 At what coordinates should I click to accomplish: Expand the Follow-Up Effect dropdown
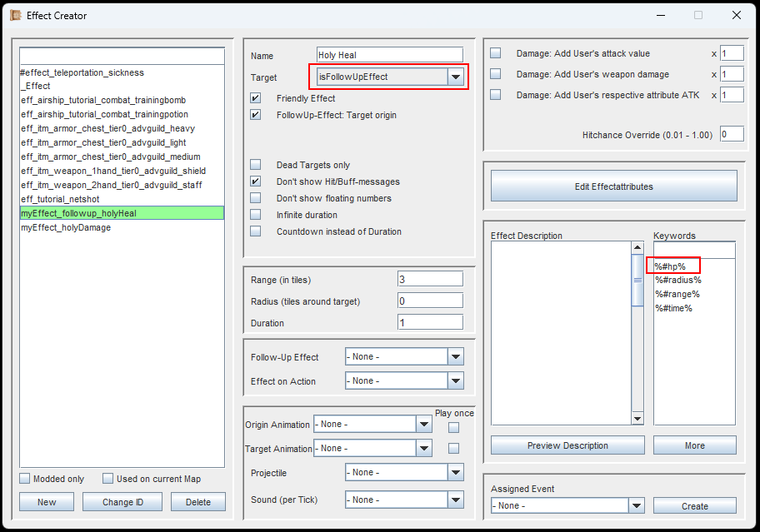click(455, 357)
